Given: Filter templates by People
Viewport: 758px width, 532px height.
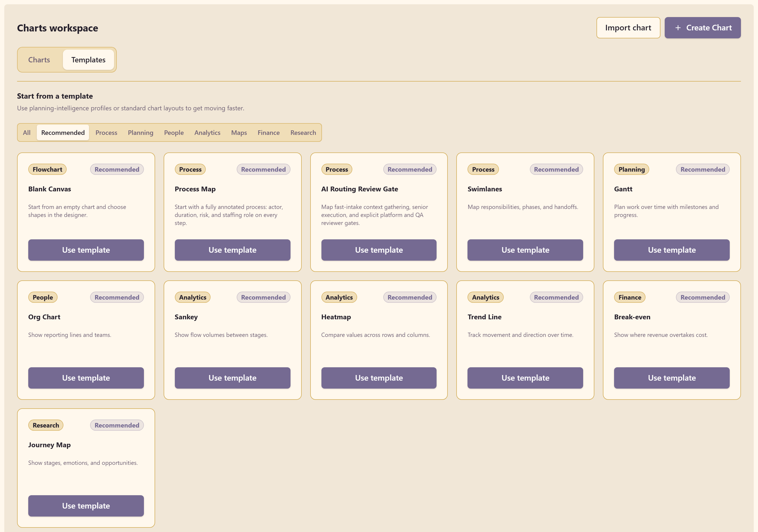Looking at the screenshot, I should click(x=174, y=132).
